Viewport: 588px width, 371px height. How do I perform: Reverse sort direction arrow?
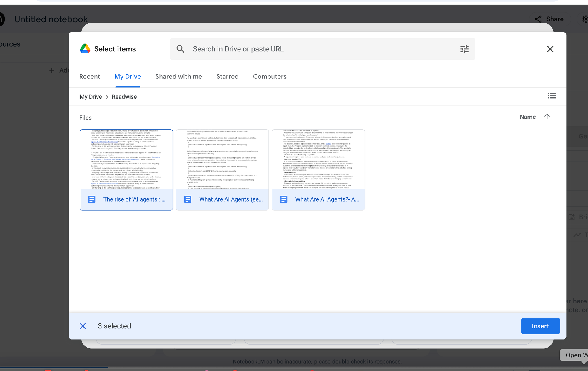[547, 117]
